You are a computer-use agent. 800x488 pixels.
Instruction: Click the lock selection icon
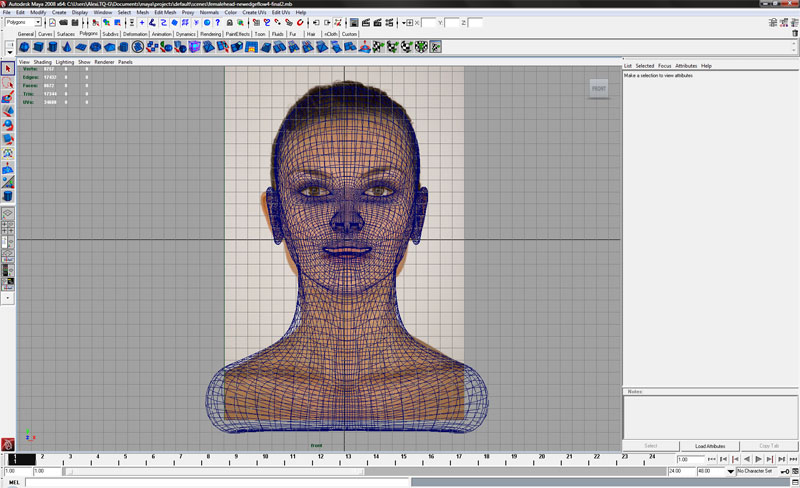click(x=230, y=22)
